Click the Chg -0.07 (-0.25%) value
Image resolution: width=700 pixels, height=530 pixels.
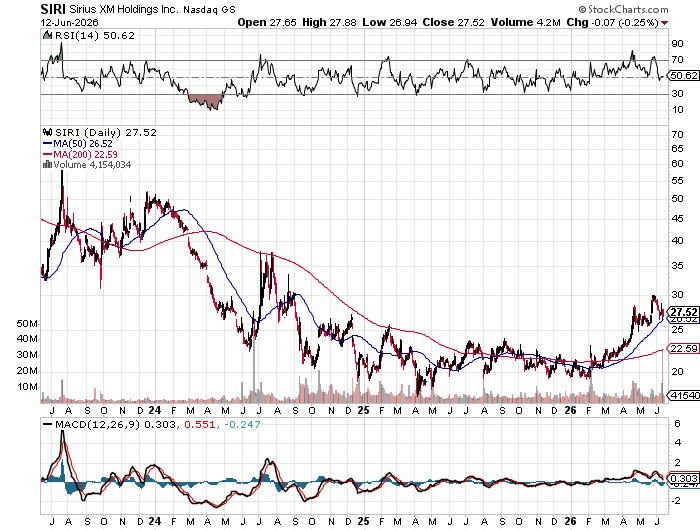(612, 22)
